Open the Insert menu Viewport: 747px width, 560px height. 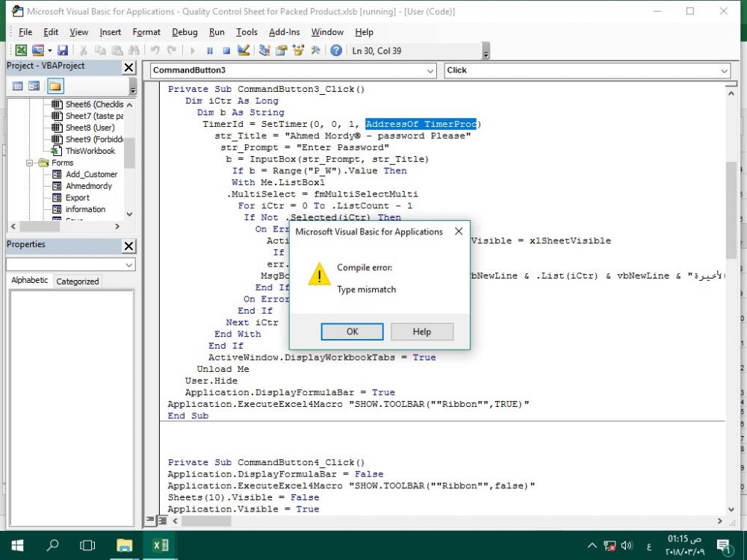coord(110,32)
